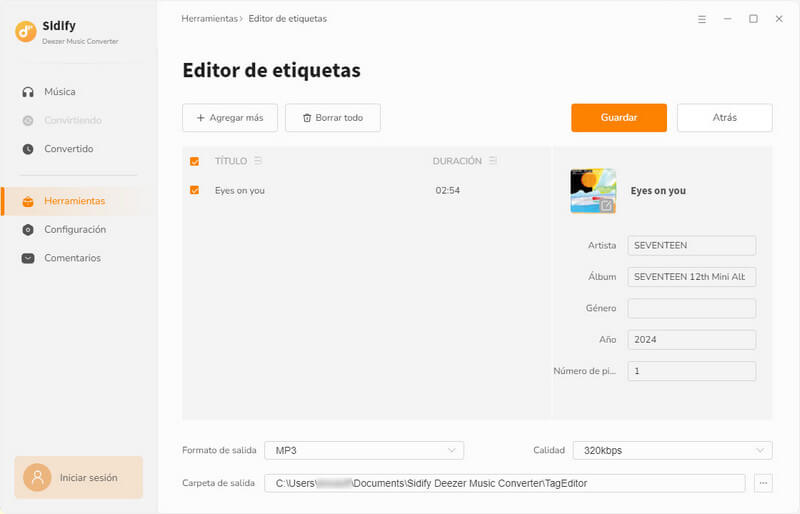Click the Configuración gear icon
The height and width of the screenshot is (514, 800).
pos(28,230)
